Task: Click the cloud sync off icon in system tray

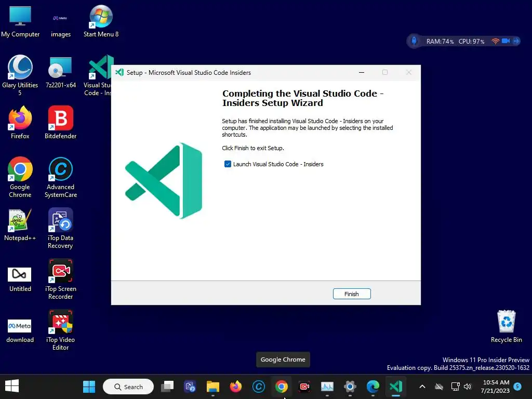Action: pyautogui.click(x=439, y=387)
